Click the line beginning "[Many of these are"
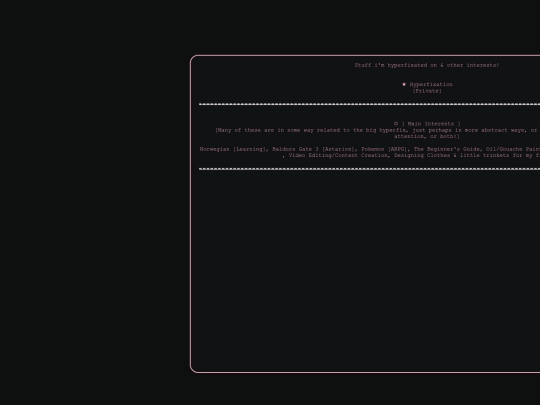The height and width of the screenshot is (405, 540). pyautogui.click(x=377, y=130)
